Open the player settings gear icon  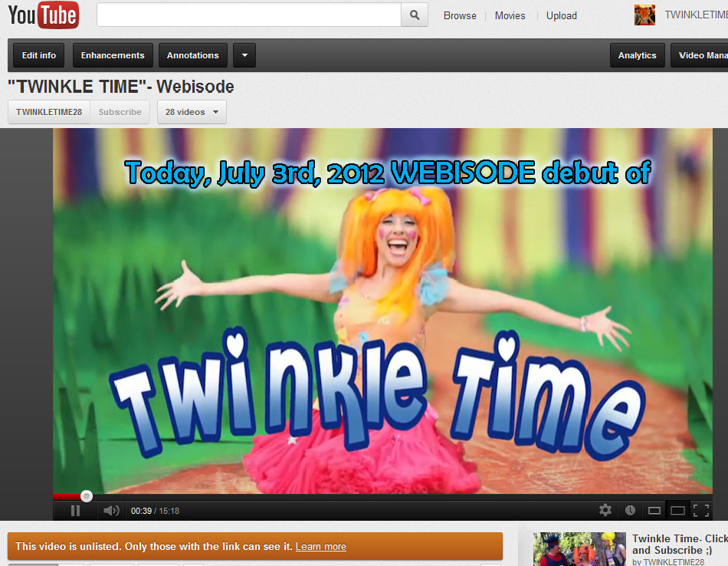coord(605,509)
